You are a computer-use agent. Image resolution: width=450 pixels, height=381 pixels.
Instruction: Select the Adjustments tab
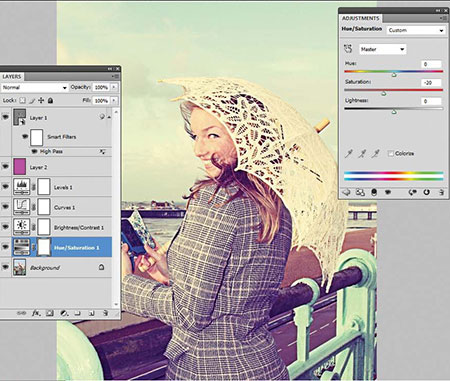tap(361, 18)
